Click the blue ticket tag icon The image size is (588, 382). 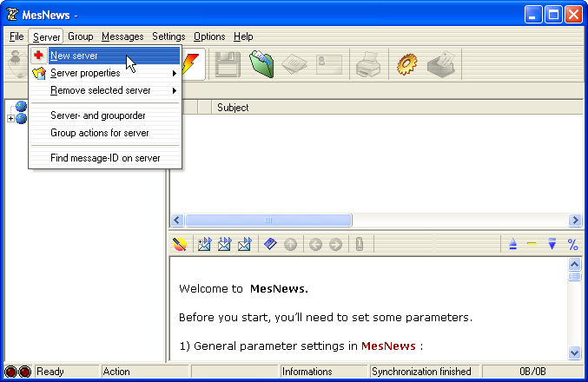click(270, 244)
